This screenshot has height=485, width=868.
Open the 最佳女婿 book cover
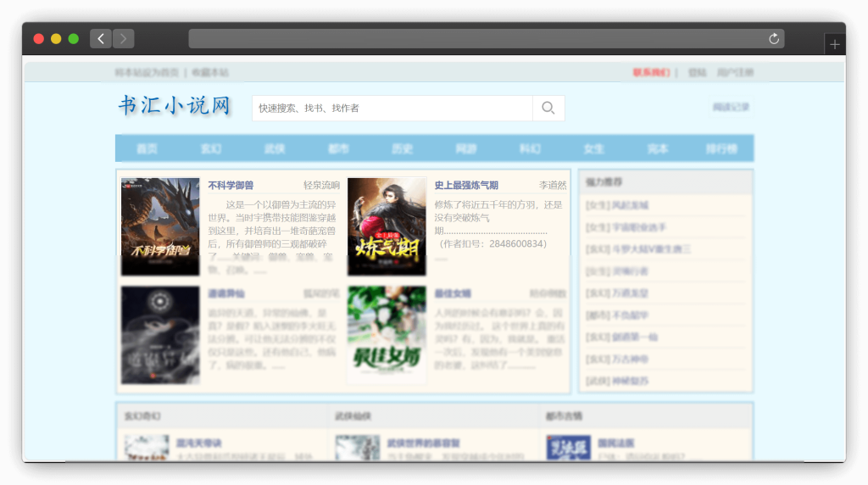(x=387, y=335)
